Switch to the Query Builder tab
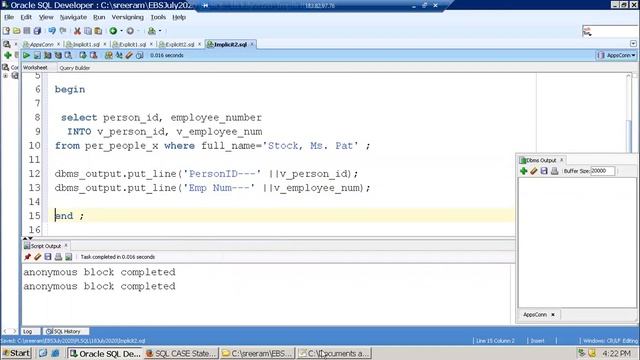Image resolution: width=640 pixels, height=360 pixels. (75, 68)
